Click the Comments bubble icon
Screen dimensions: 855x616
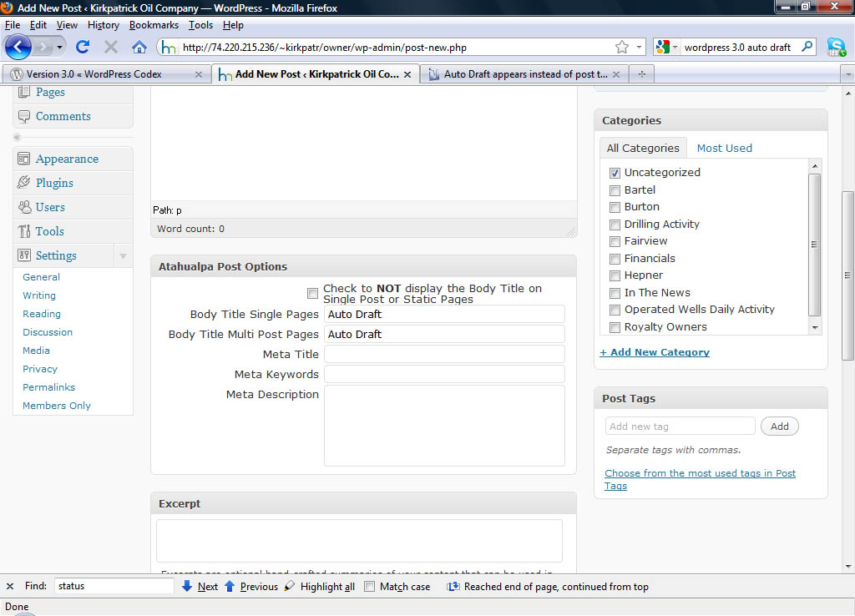pyautogui.click(x=24, y=116)
